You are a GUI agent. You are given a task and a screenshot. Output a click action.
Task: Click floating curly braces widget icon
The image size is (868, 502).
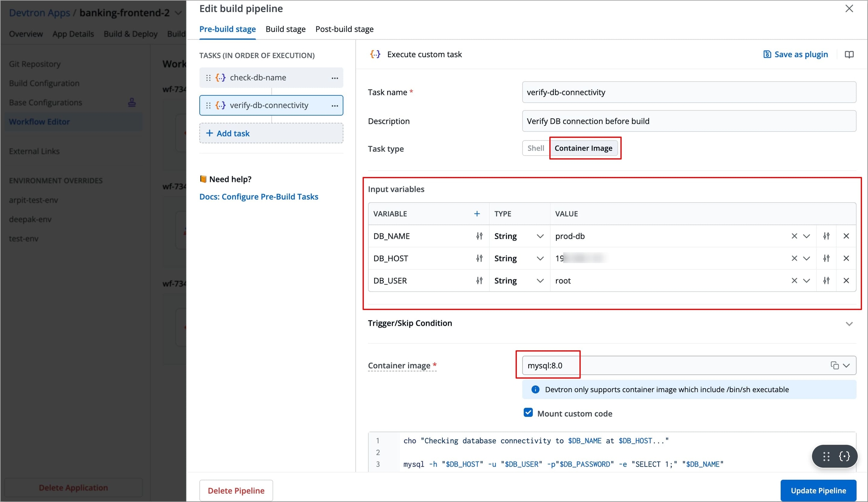click(844, 456)
